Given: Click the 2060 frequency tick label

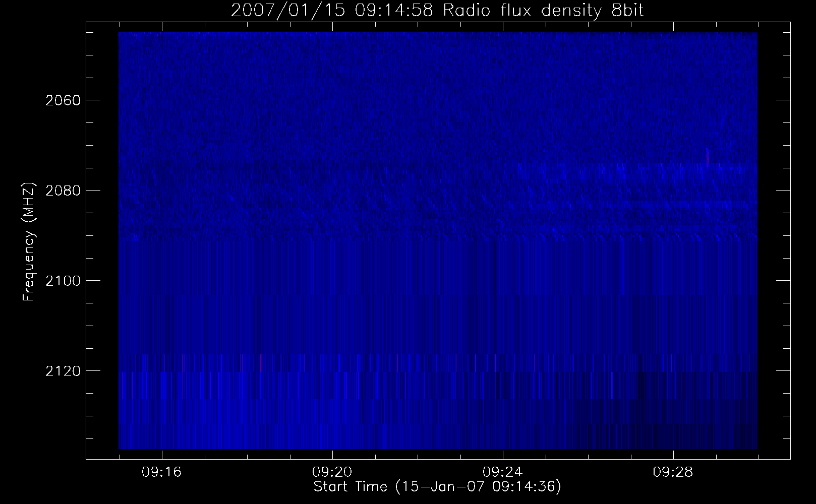Looking at the screenshot, I should pos(63,100).
